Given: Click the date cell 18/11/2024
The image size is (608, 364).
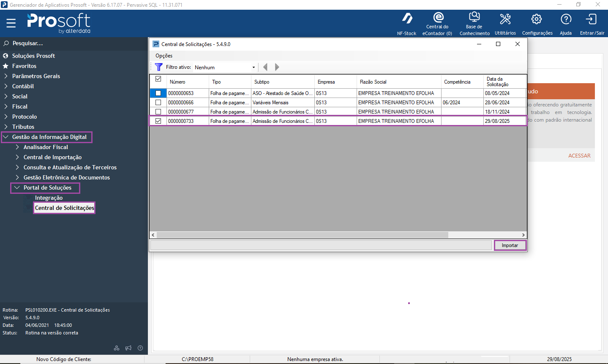Looking at the screenshot, I should (x=505, y=112).
